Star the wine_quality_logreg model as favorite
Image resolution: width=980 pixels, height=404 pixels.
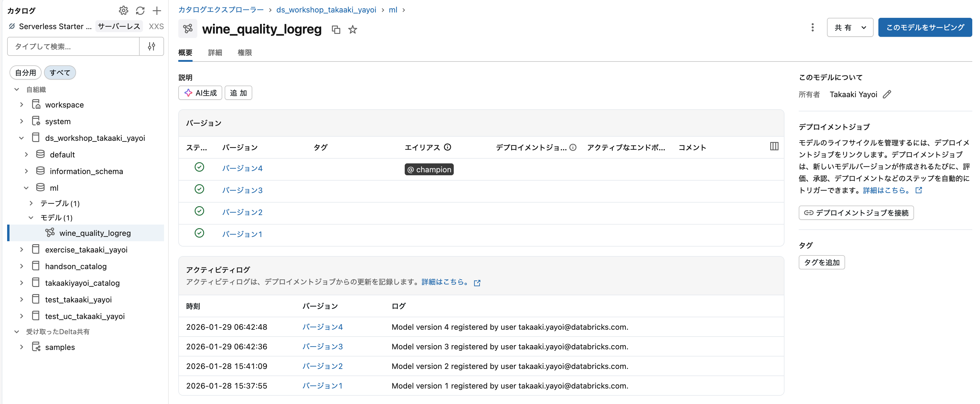[353, 30]
